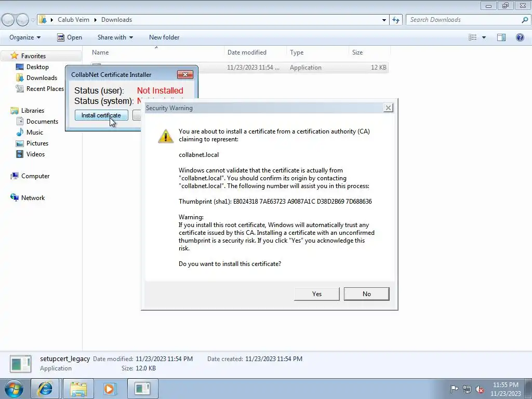This screenshot has height=399, width=532.
Task: Expand address bar history dropdown
Action: pos(384,20)
